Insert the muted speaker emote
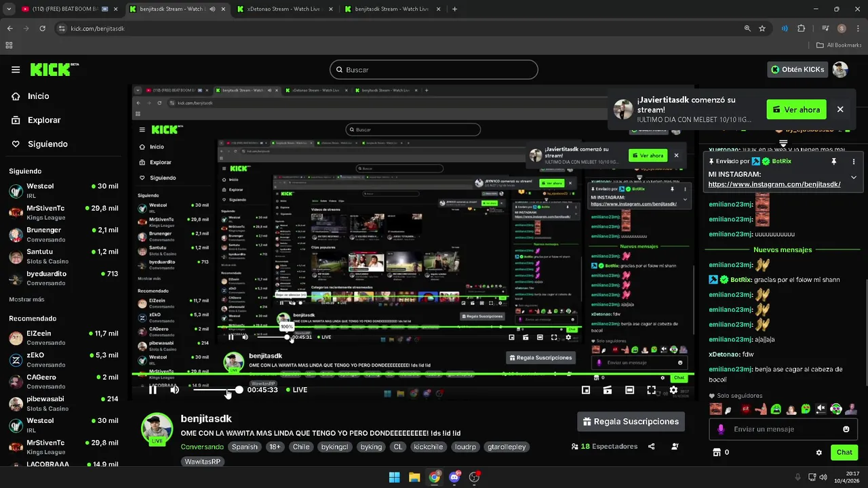 (821, 409)
